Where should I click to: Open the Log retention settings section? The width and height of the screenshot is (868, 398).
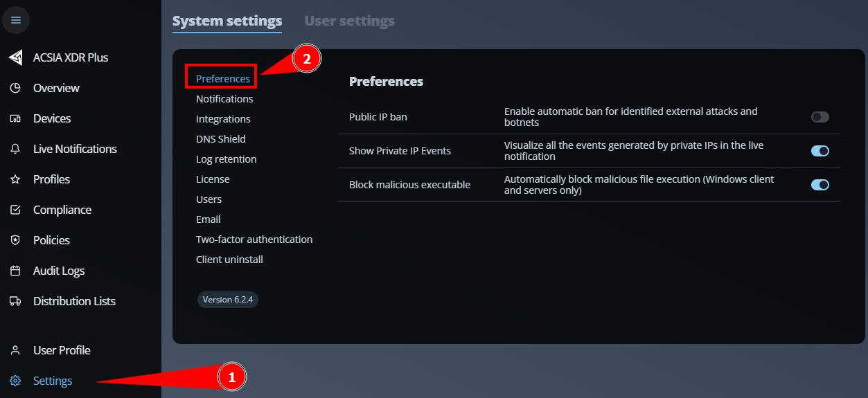pos(227,159)
